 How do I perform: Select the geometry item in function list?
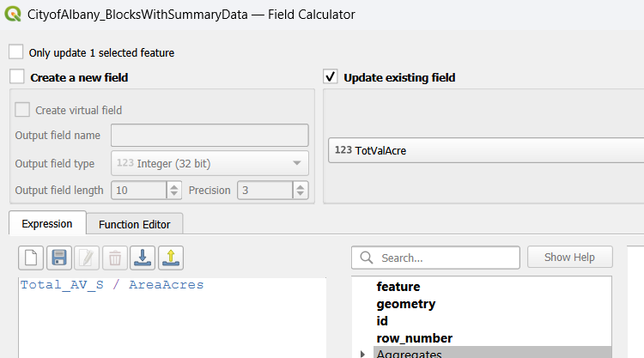(x=405, y=303)
